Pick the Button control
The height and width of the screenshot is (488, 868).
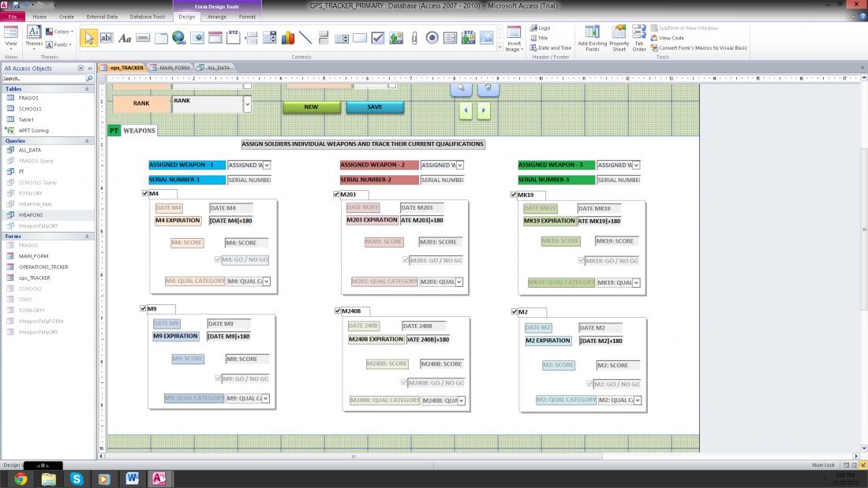point(143,38)
